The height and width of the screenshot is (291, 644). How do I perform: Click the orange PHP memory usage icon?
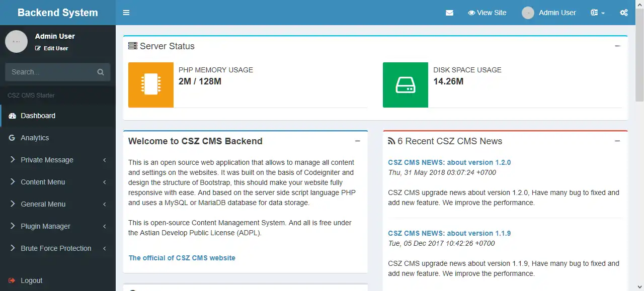coord(151,84)
